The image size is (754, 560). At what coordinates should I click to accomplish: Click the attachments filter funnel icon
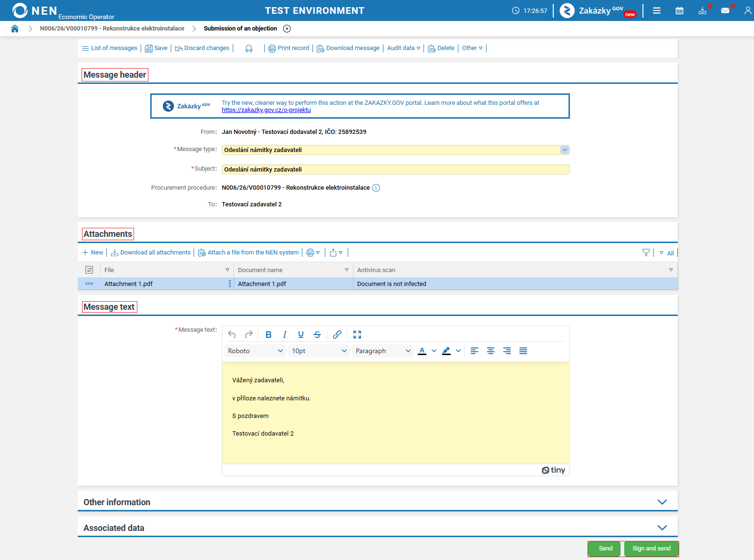[x=646, y=253]
